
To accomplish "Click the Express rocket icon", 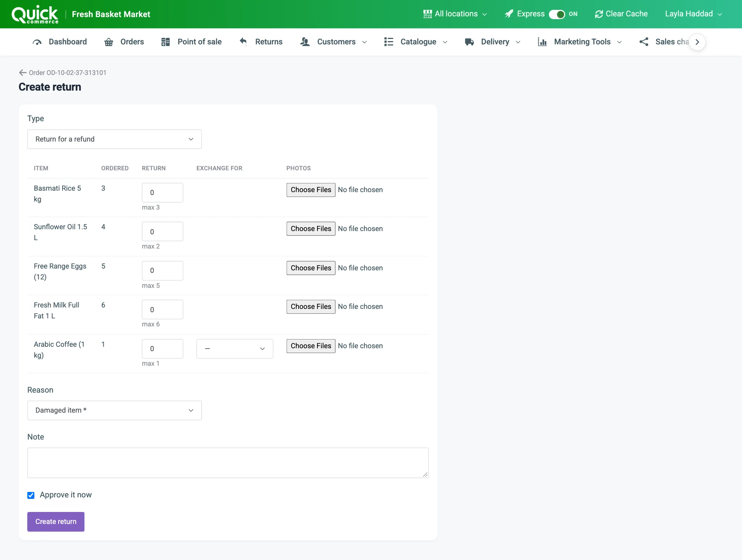I will (509, 14).
